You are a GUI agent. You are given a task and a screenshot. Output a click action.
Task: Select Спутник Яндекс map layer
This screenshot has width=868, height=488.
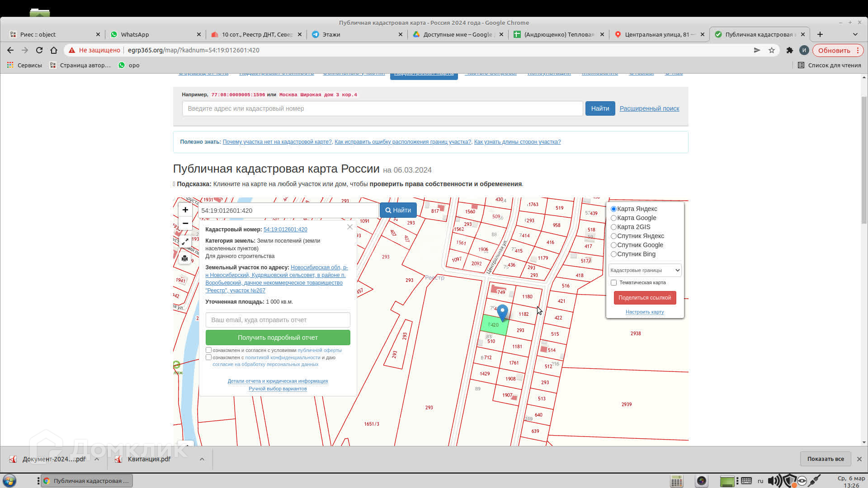pos(613,236)
